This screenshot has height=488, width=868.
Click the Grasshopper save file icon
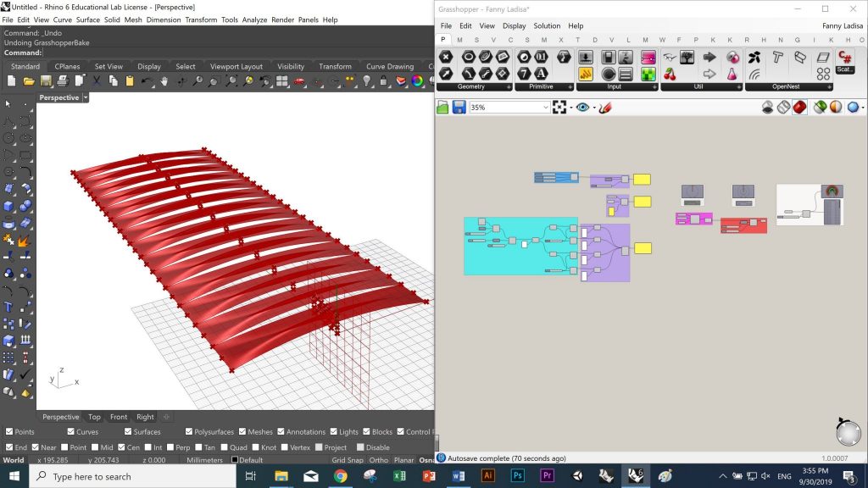[459, 108]
